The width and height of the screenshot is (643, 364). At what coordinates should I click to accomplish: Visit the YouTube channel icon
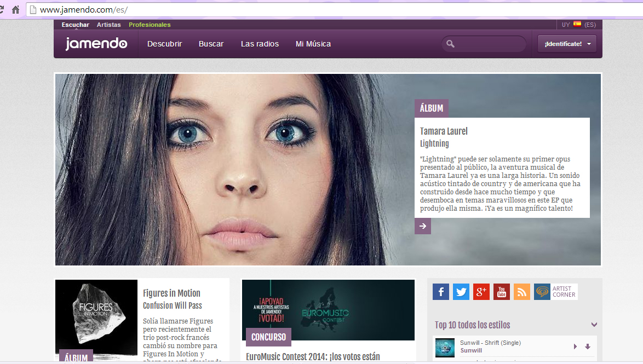pyautogui.click(x=501, y=292)
